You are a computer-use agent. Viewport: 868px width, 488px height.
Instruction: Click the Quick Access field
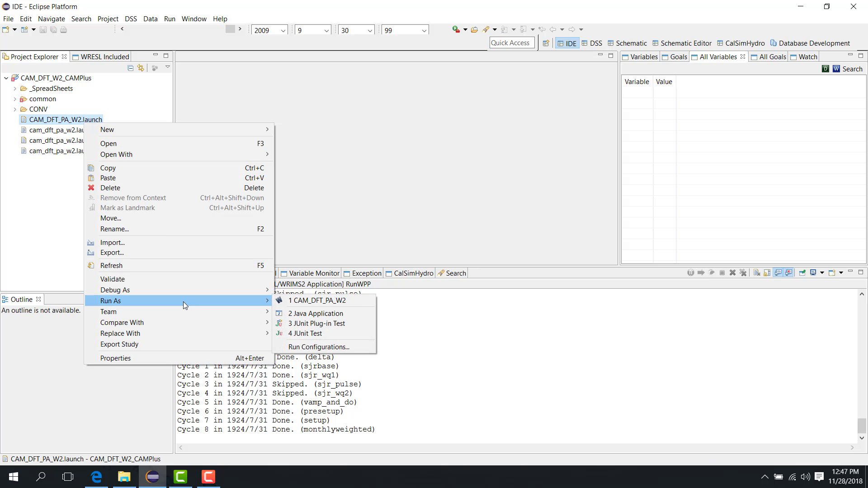coord(512,43)
